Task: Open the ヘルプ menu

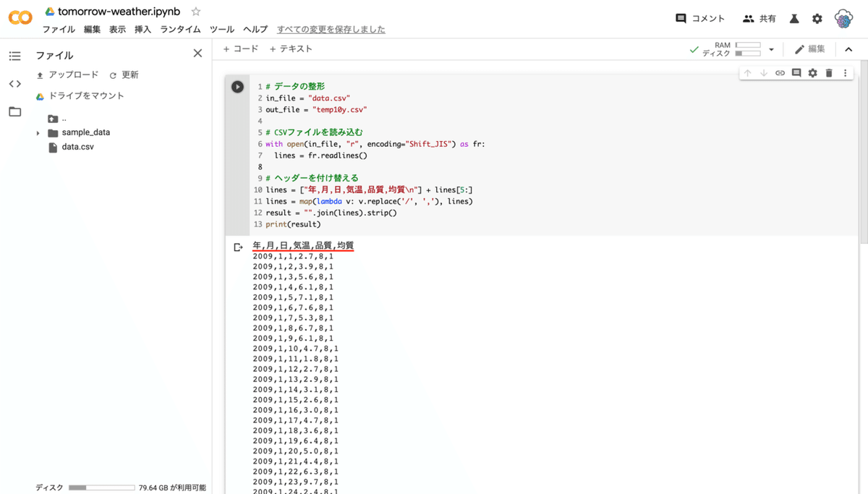Action: [255, 30]
